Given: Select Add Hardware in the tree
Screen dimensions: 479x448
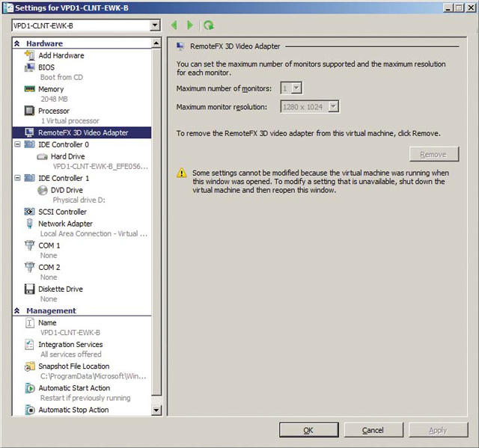Looking at the screenshot, I should pyautogui.click(x=61, y=55).
